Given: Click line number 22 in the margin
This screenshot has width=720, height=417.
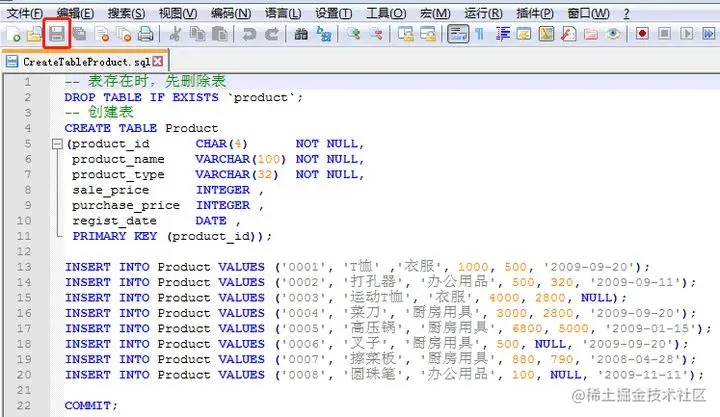Looking at the screenshot, I should point(24,406).
